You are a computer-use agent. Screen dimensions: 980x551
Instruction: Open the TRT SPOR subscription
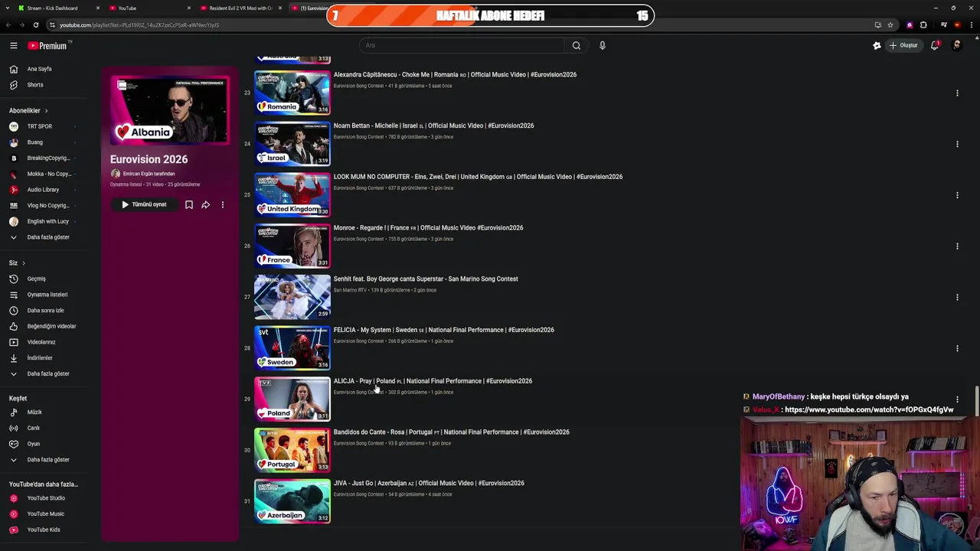point(40,126)
